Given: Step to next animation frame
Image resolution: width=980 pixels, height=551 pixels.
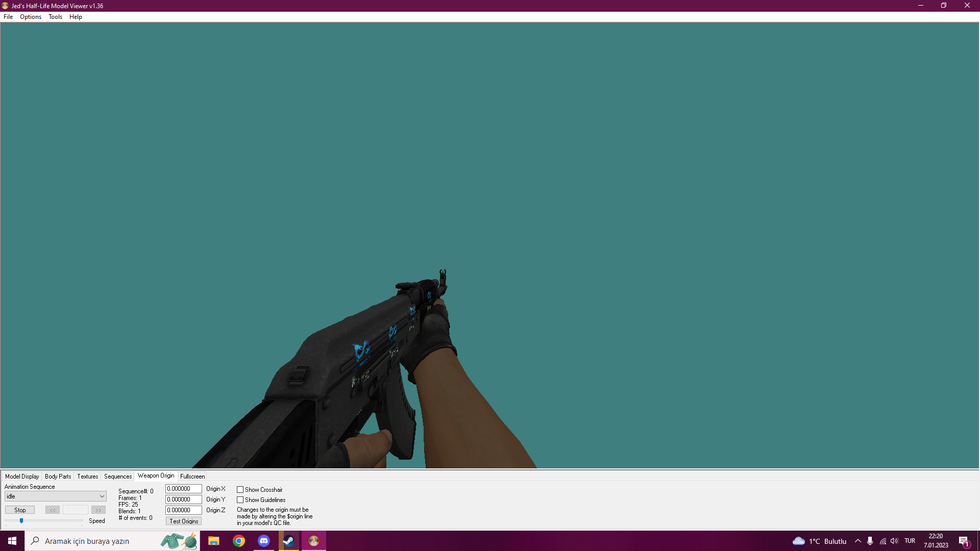Looking at the screenshot, I should (x=99, y=510).
